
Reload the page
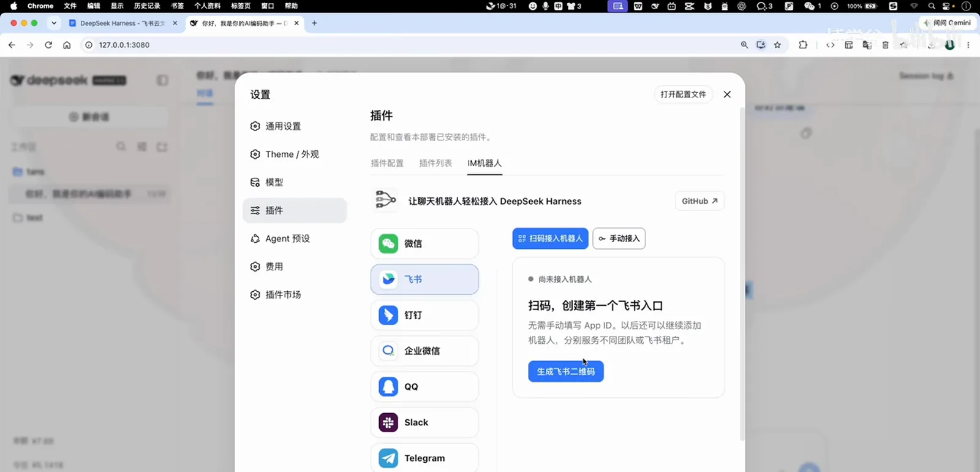pyautogui.click(x=48, y=45)
